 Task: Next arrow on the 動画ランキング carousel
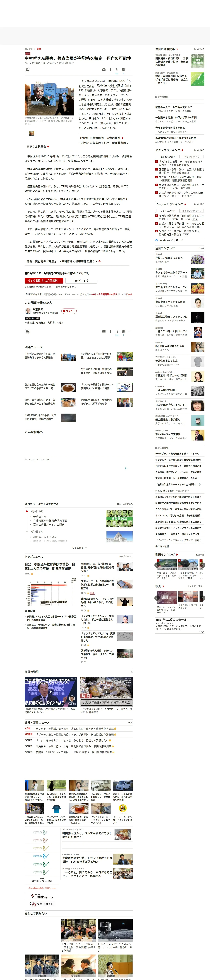point(203,565)
